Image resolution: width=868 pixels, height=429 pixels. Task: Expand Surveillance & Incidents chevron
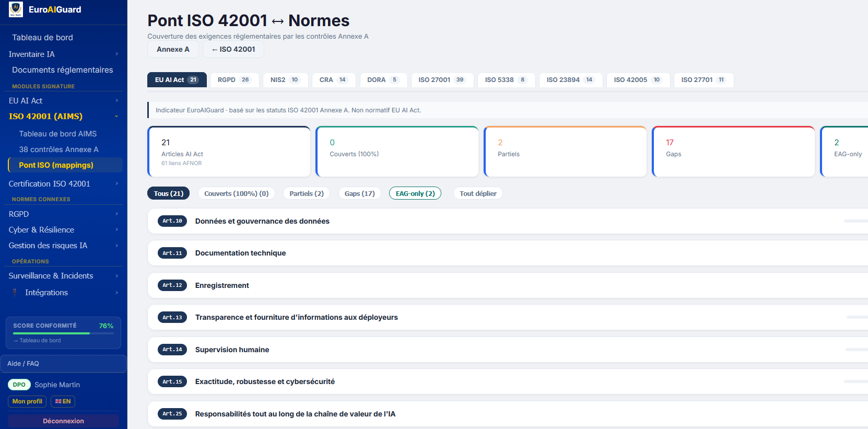[116, 276]
